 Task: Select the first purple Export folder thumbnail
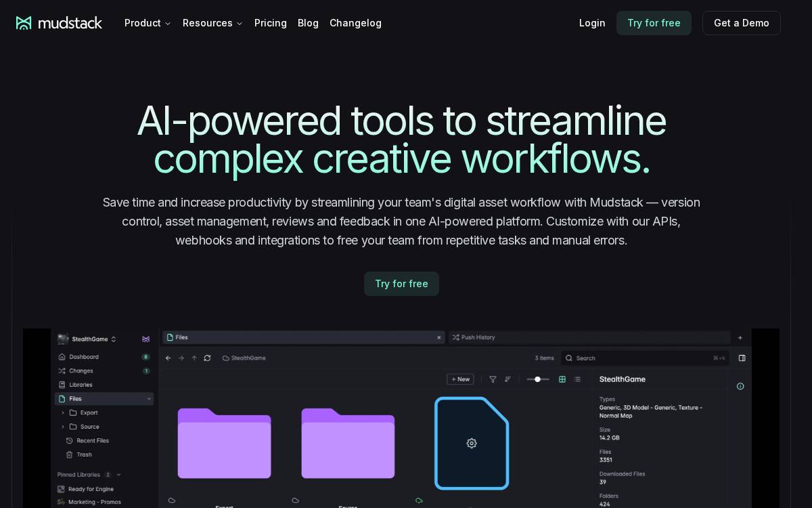coord(225,443)
